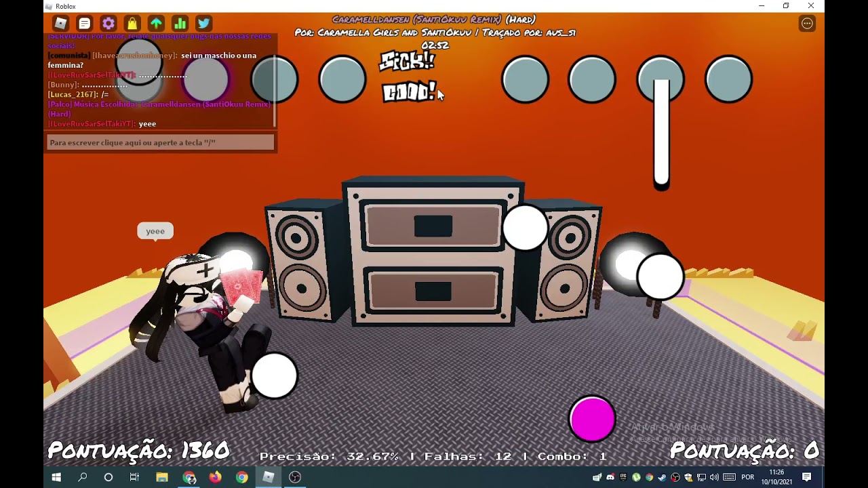Image resolution: width=868 pixels, height=488 pixels.
Task: Click the Twitter bird icon
Action: [203, 24]
